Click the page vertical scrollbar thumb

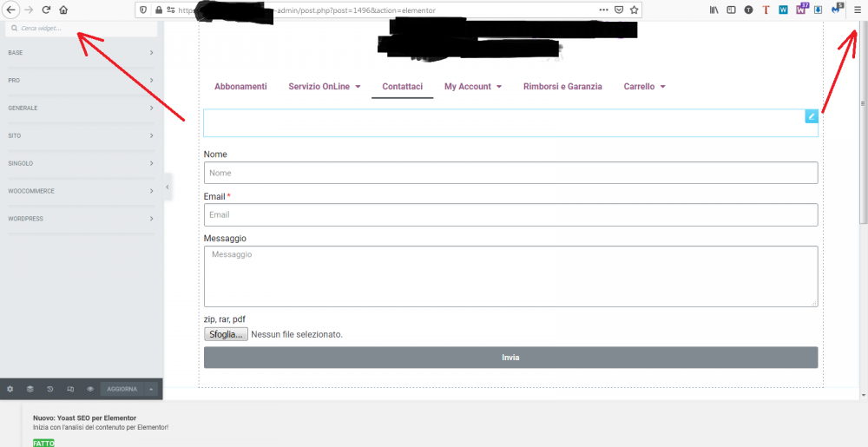[x=863, y=122]
